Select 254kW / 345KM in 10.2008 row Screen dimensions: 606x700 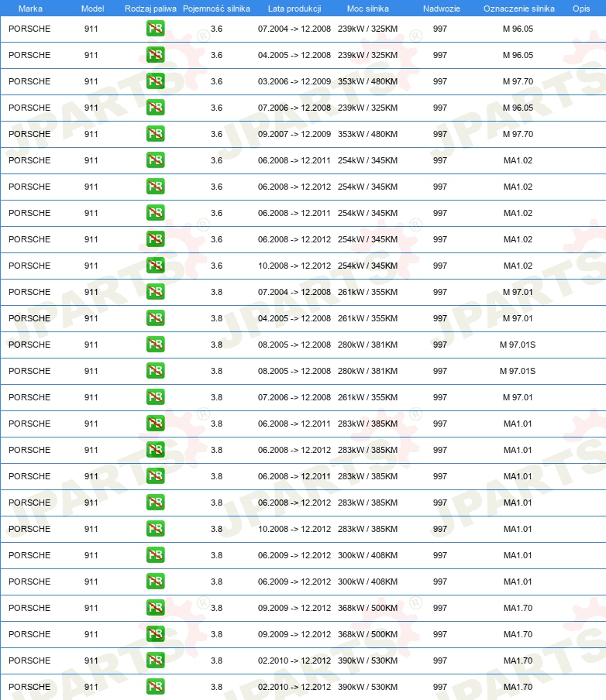[x=368, y=266]
